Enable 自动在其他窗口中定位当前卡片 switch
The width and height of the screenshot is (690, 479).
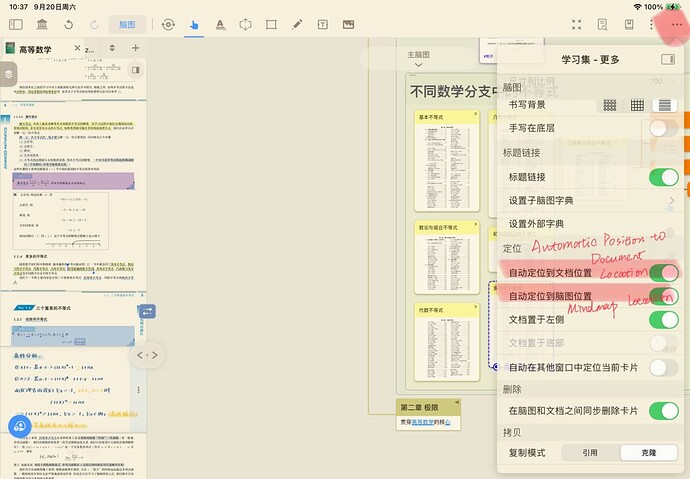(x=664, y=368)
